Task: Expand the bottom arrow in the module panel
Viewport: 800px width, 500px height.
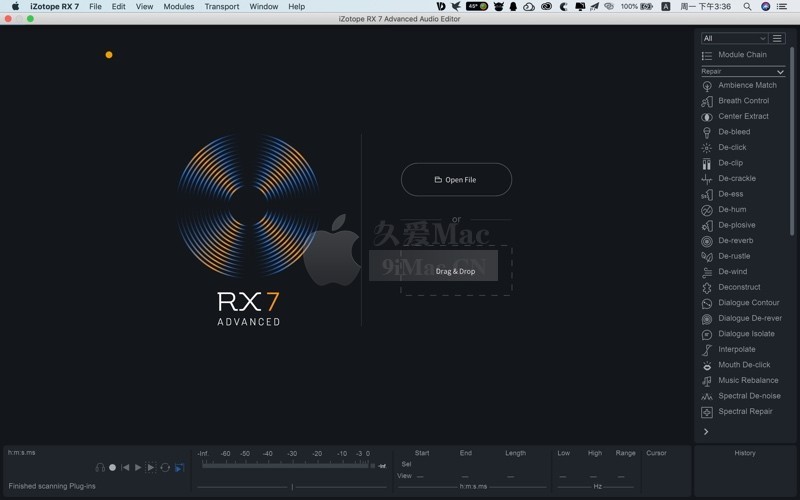Action: point(706,432)
